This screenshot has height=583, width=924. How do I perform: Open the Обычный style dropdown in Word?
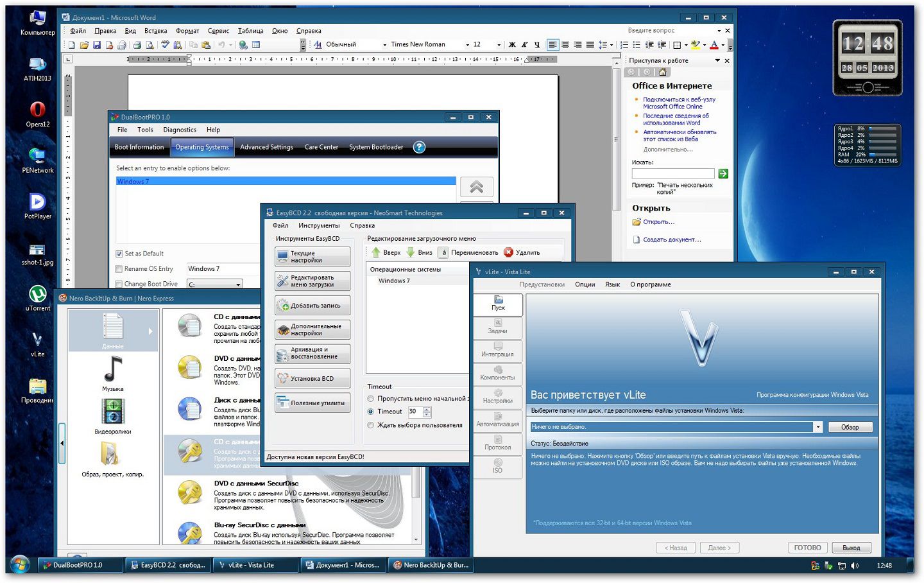click(x=384, y=45)
